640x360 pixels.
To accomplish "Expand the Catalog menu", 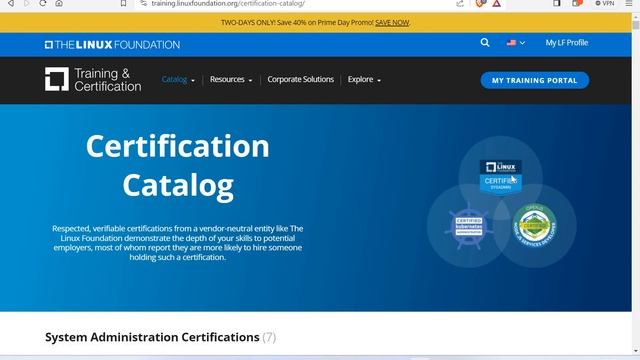I will (178, 80).
